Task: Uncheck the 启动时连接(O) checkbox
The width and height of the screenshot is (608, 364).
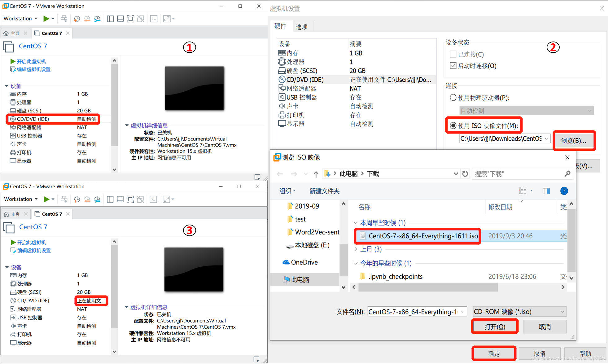Action: tap(453, 66)
